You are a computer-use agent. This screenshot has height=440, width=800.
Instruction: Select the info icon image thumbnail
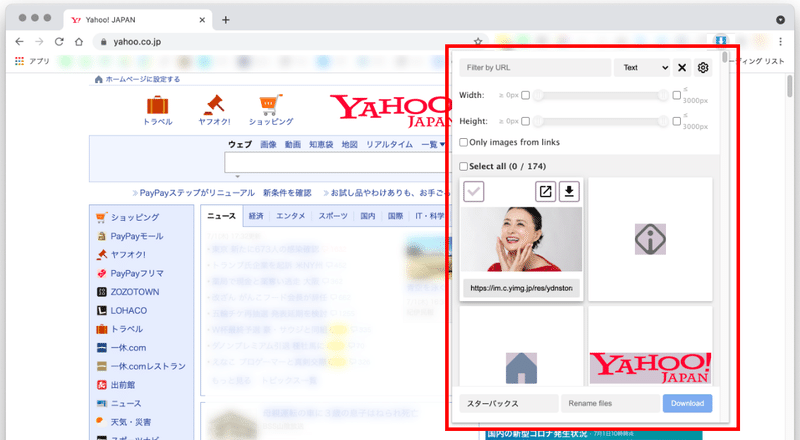point(650,239)
